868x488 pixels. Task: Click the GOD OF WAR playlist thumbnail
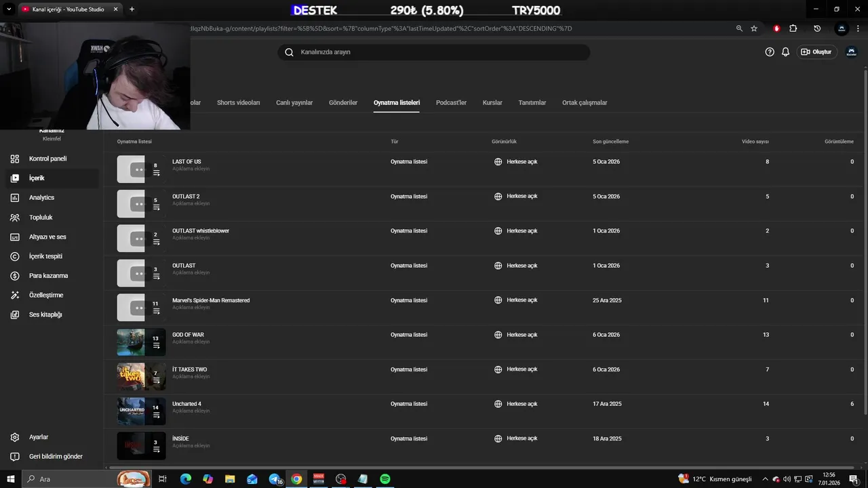[x=141, y=342]
